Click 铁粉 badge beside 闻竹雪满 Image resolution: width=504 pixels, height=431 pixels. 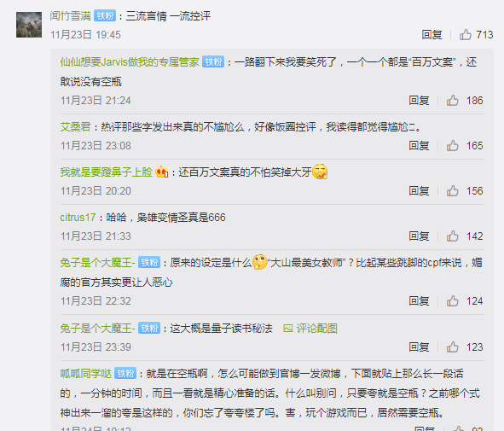(105, 15)
